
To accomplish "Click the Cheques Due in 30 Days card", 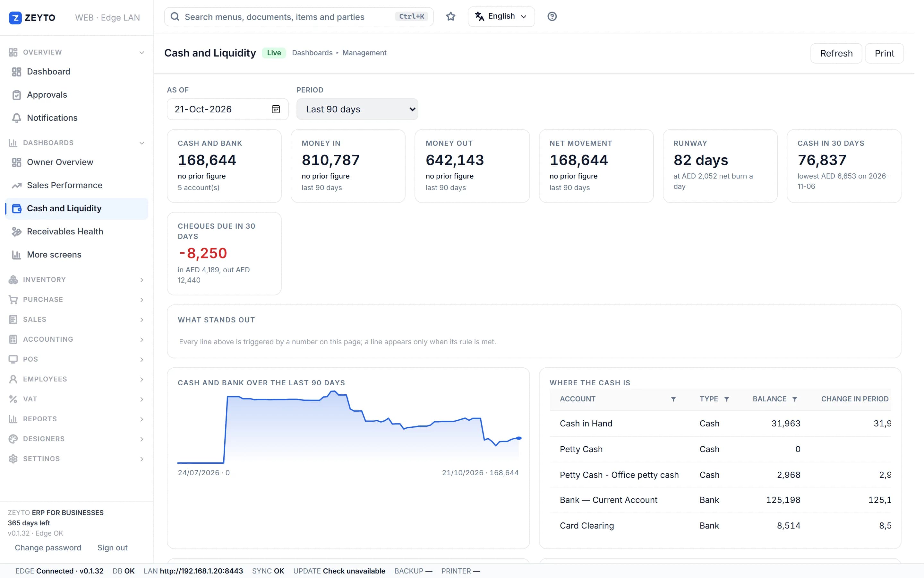I will (x=224, y=253).
